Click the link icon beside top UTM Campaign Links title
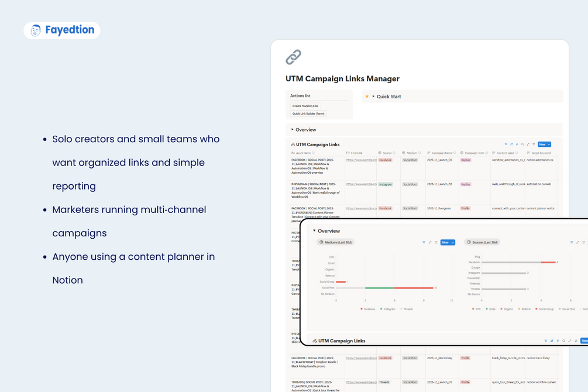The width and height of the screenshot is (588, 392). pos(293,145)
